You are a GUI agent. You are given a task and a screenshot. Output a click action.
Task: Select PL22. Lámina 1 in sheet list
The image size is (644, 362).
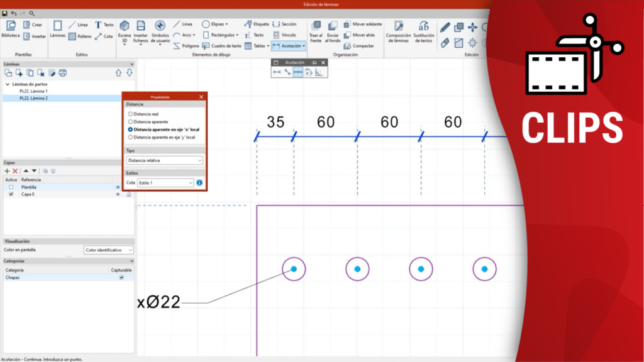tap(33, 91)
